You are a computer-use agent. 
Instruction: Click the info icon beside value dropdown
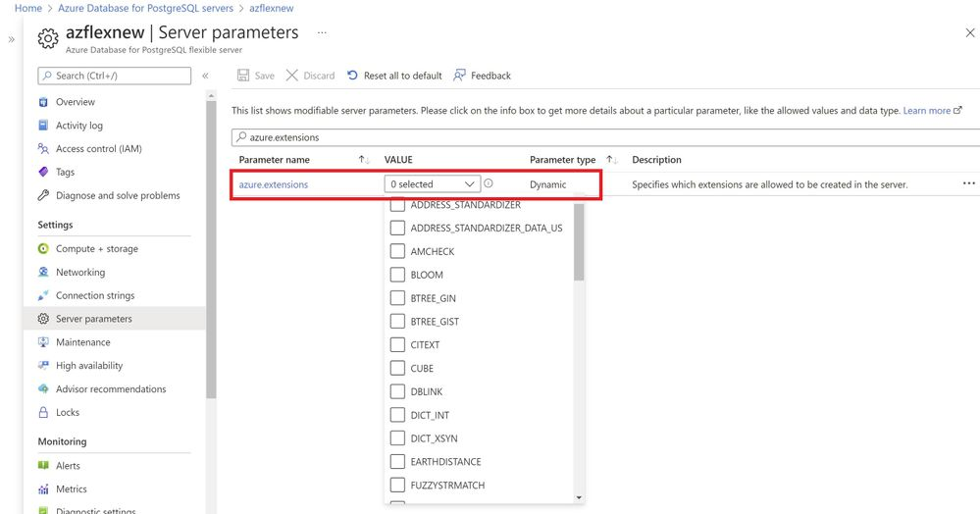(489, 183)
